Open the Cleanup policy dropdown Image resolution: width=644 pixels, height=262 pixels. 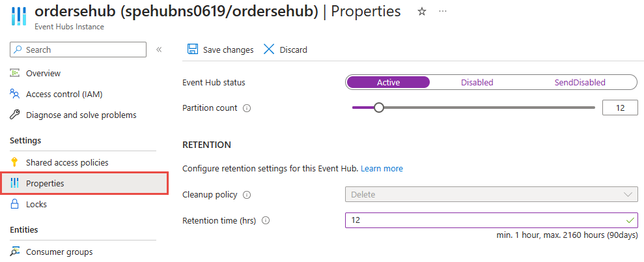point(491,194)
